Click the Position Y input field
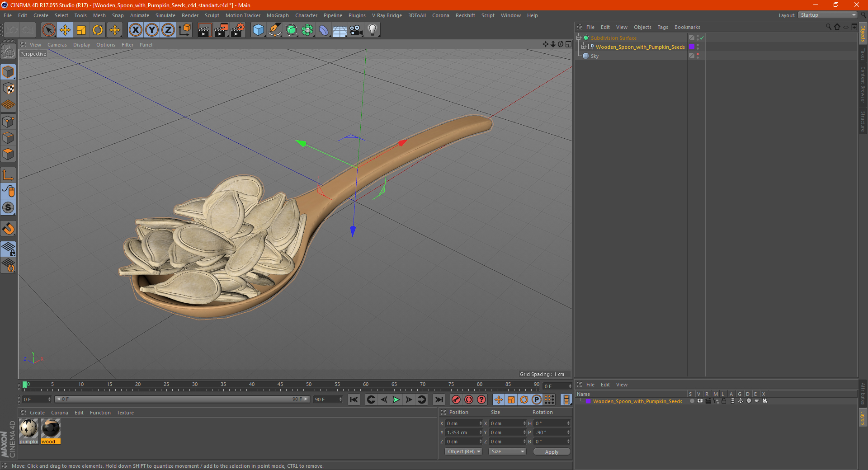The height and width of the screenshot is (470, 868). pyautogui.click(x=462, y=432)
